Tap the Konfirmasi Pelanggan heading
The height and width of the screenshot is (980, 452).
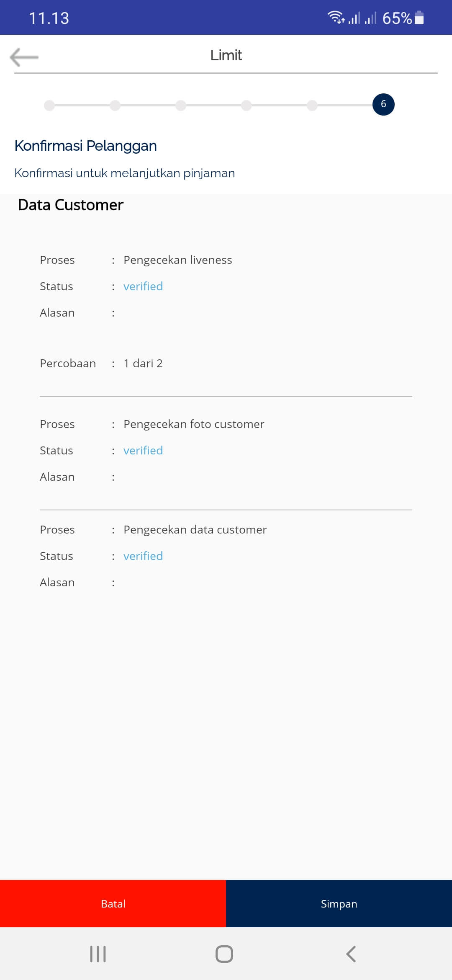pos(86,146)
